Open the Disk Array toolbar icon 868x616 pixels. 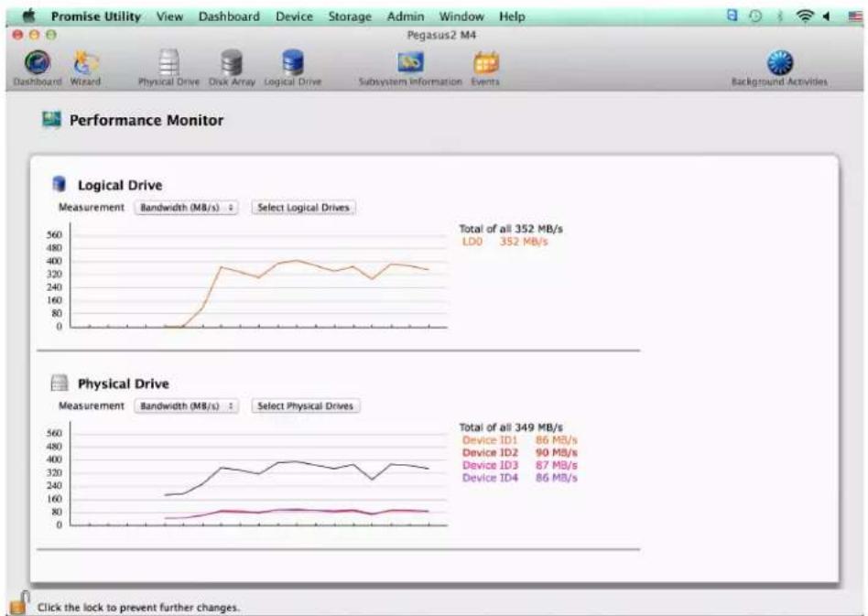click(x=232, y=62)
